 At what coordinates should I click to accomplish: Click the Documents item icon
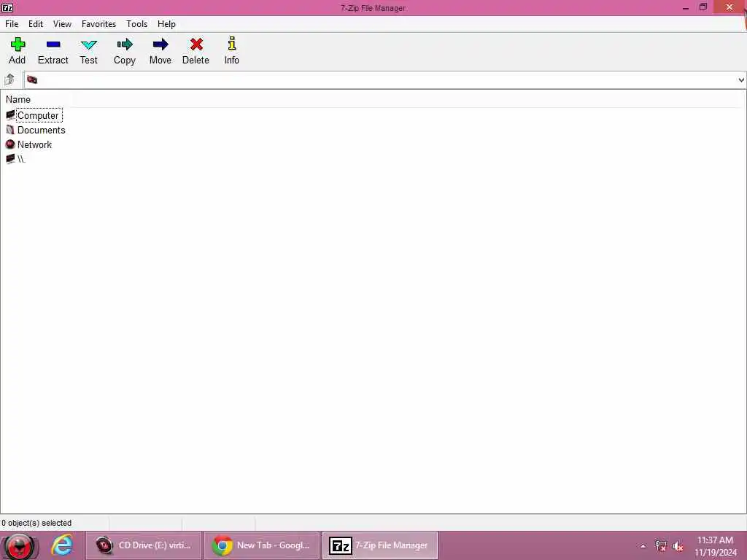[10, 130]
